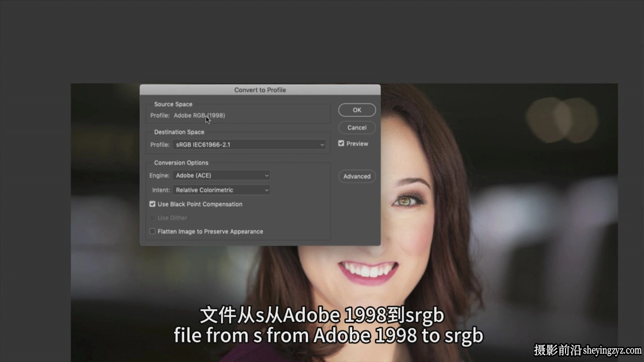Toggle the Preview checkbox
The width and height of the screenshot is (644, 362).
click(341, 143)
